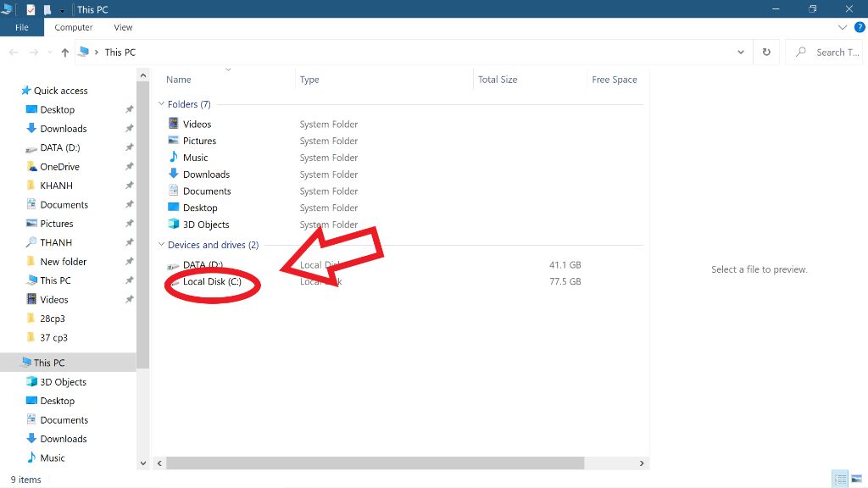
Task: Collapse the Folders (7) group
Action: 161,103
